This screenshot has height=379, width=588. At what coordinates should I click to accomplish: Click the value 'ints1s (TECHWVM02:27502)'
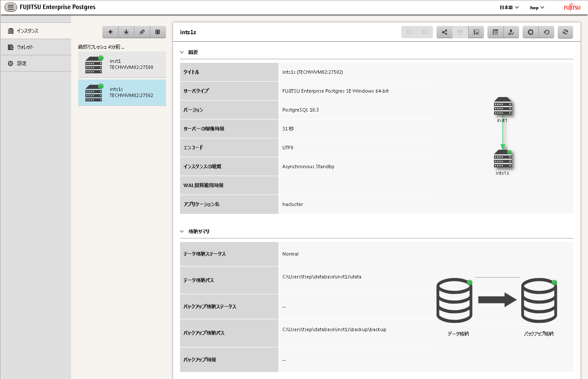(313, 72)
